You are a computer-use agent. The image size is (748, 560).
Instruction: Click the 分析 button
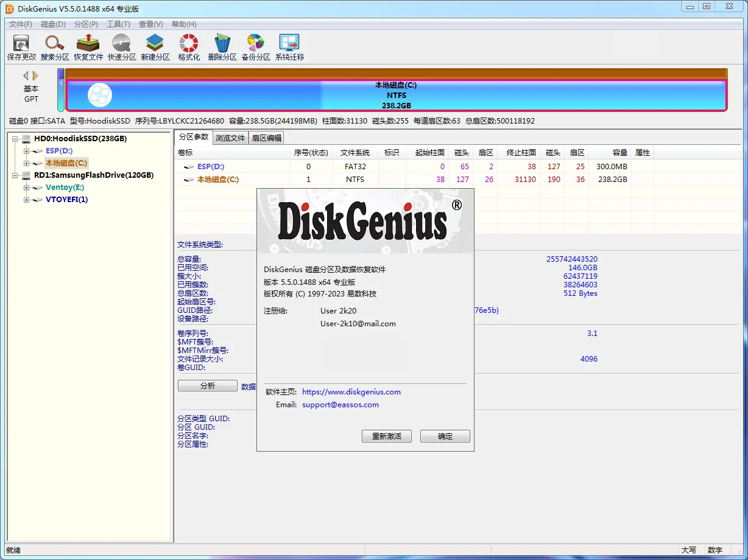[208, 386]
